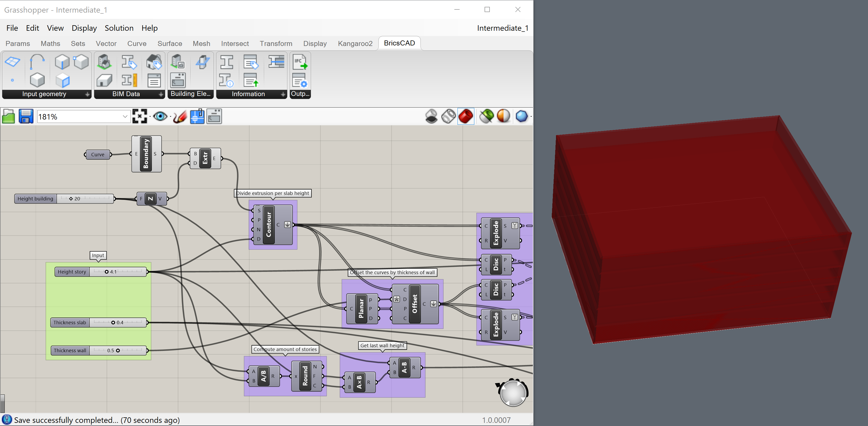Click the Display menu item

[84, 27]
